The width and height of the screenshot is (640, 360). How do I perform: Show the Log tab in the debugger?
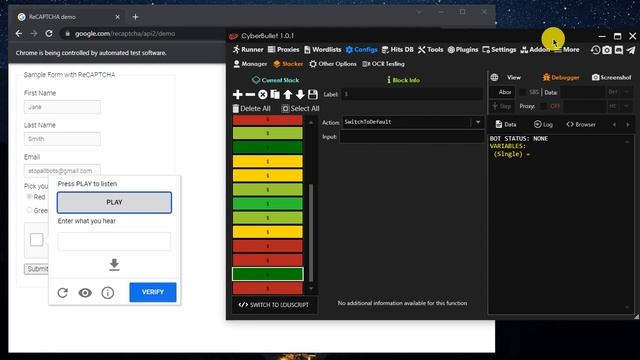point(543,124)
